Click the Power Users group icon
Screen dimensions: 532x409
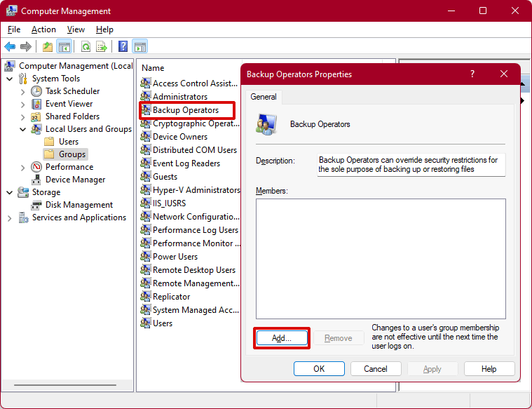[146, 256]
